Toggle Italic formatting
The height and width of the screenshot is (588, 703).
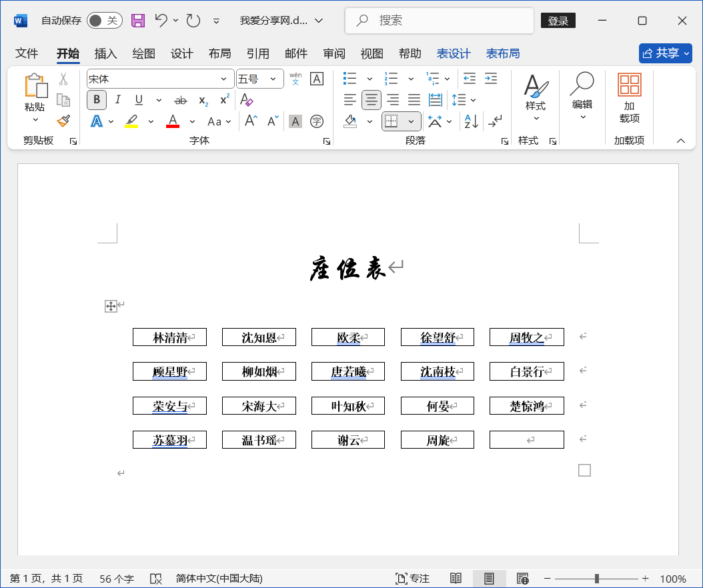click(118, 99)
